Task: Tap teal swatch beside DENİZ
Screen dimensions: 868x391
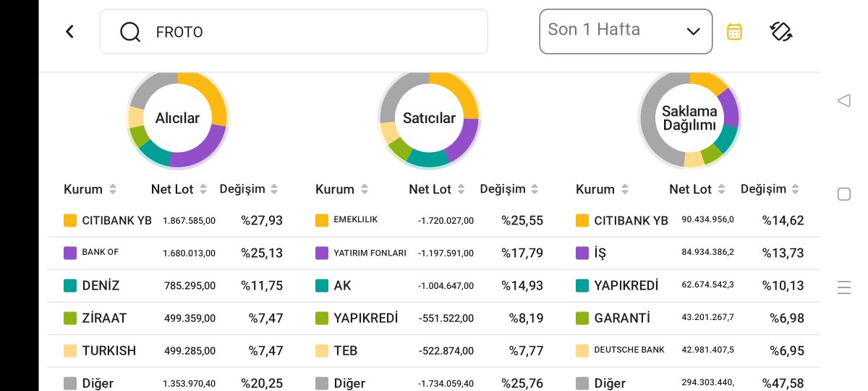Action: coord(70,285)
